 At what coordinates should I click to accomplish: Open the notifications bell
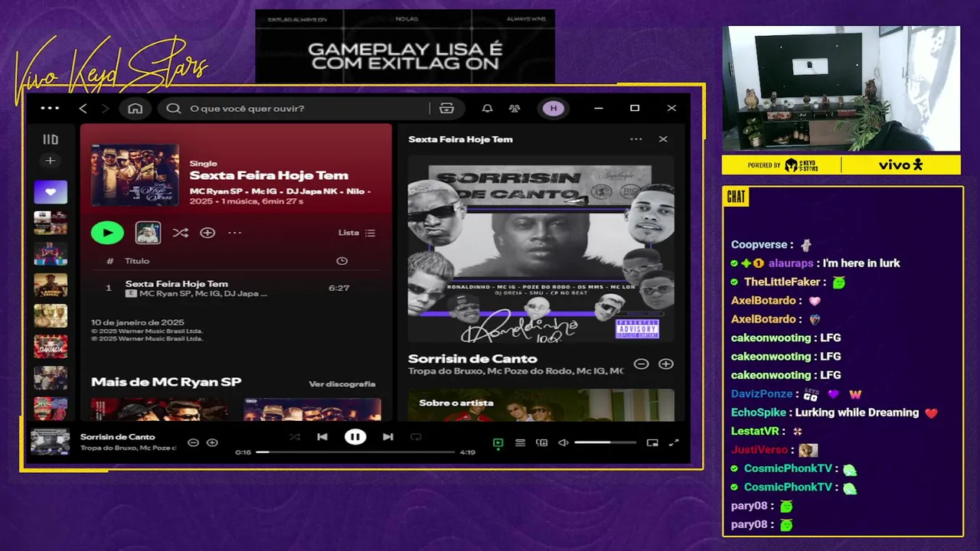[487, 109]
